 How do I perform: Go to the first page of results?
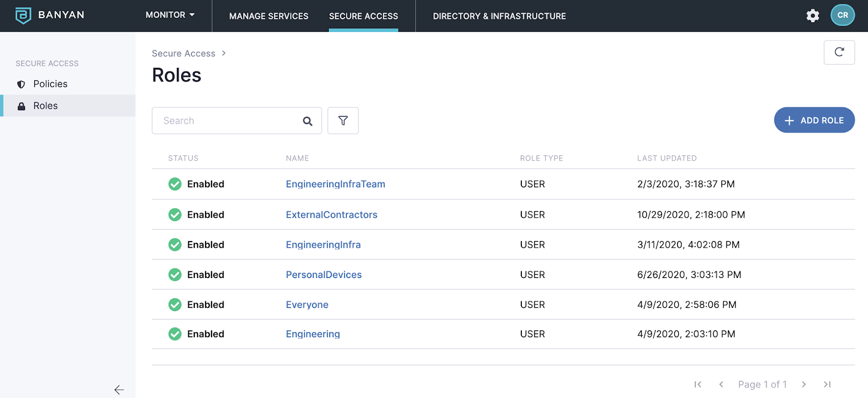coord(698,384)
